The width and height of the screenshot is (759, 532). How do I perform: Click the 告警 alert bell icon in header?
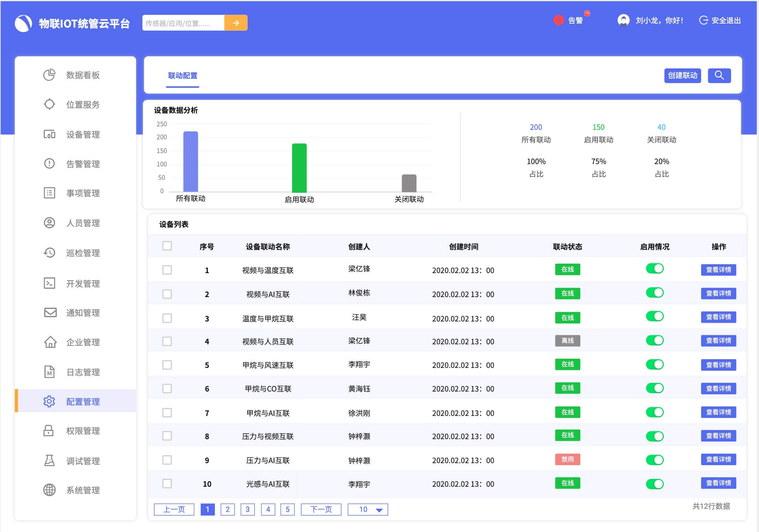(558, 20)
